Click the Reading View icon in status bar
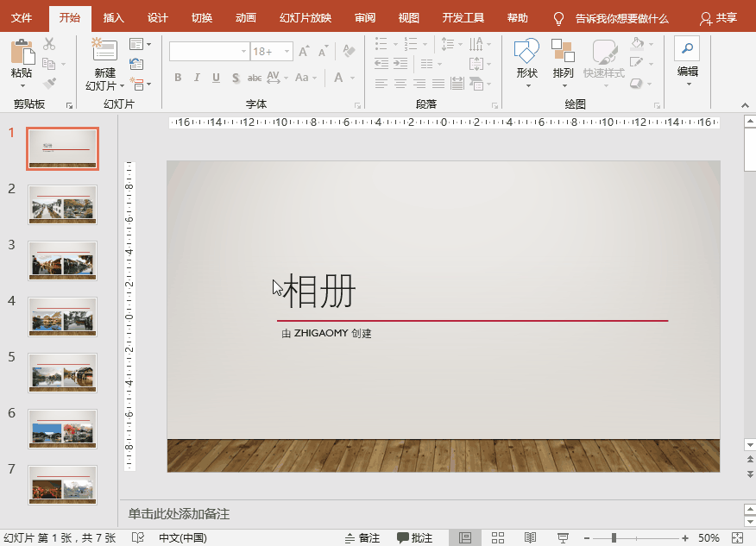 (530, 537)
